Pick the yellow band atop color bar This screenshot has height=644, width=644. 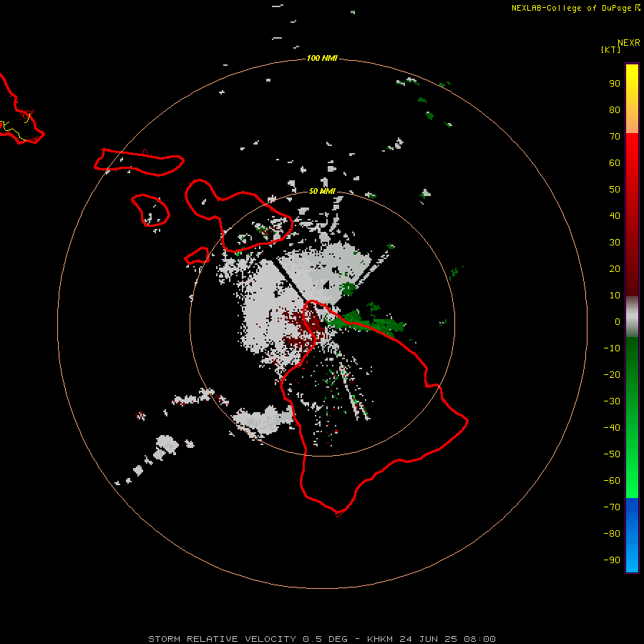(x=632, y=99)
